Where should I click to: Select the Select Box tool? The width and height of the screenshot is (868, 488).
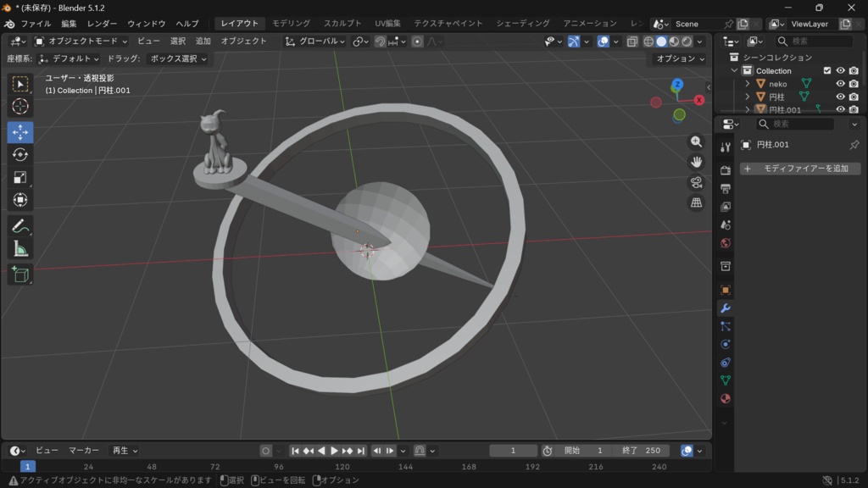point(20,84)
